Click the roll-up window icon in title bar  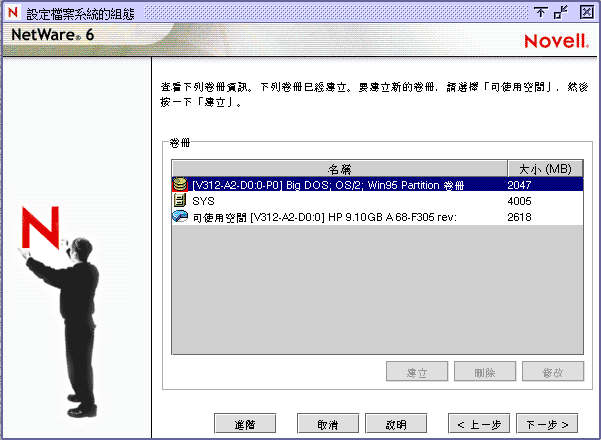[x=540, y=13]
